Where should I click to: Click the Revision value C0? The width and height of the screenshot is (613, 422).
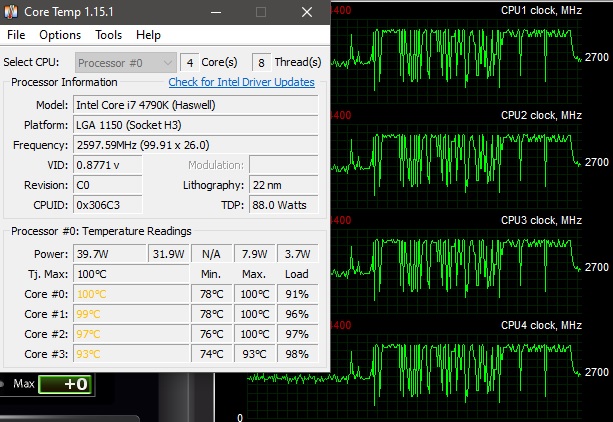pos(108,185)
